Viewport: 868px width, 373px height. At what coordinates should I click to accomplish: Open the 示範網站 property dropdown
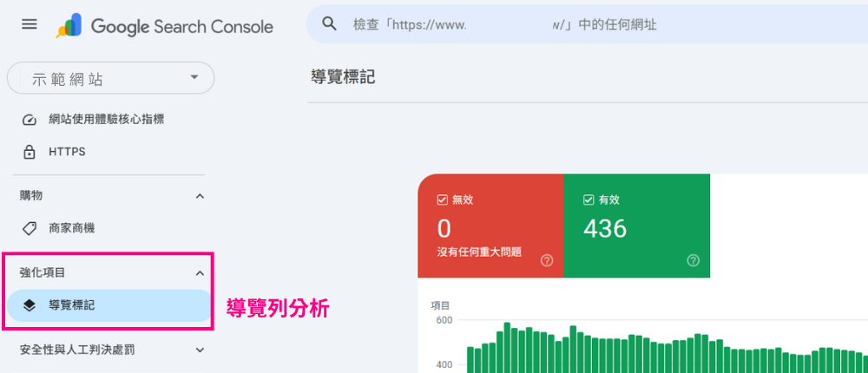(110, 77)
